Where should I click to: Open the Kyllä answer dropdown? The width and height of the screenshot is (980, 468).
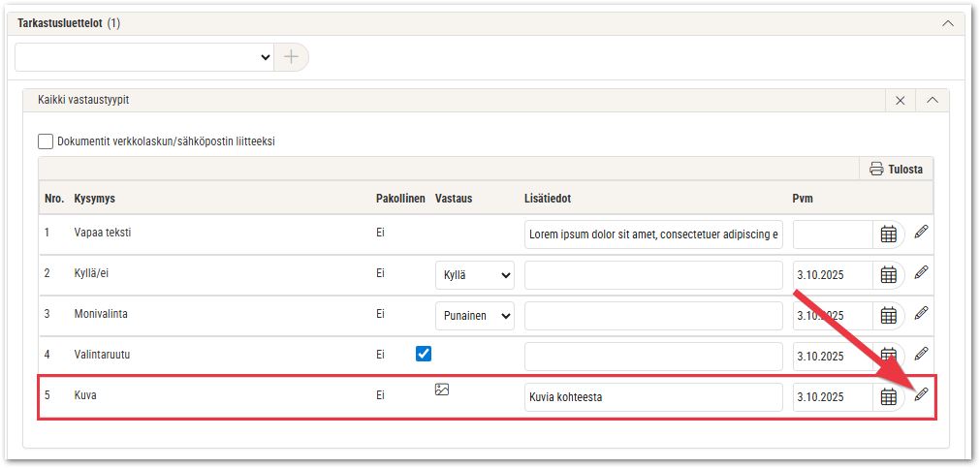click(x=474, y=275)
